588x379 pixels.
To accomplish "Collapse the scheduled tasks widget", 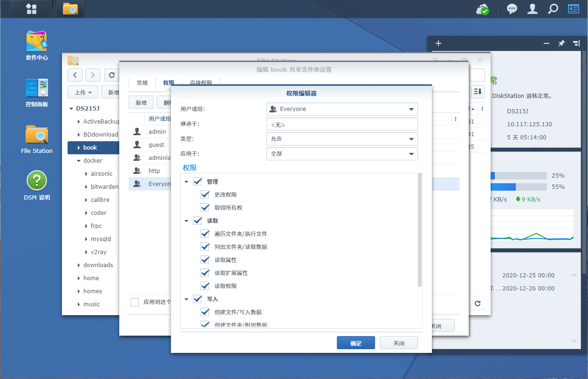I will [x=574, y=275].
